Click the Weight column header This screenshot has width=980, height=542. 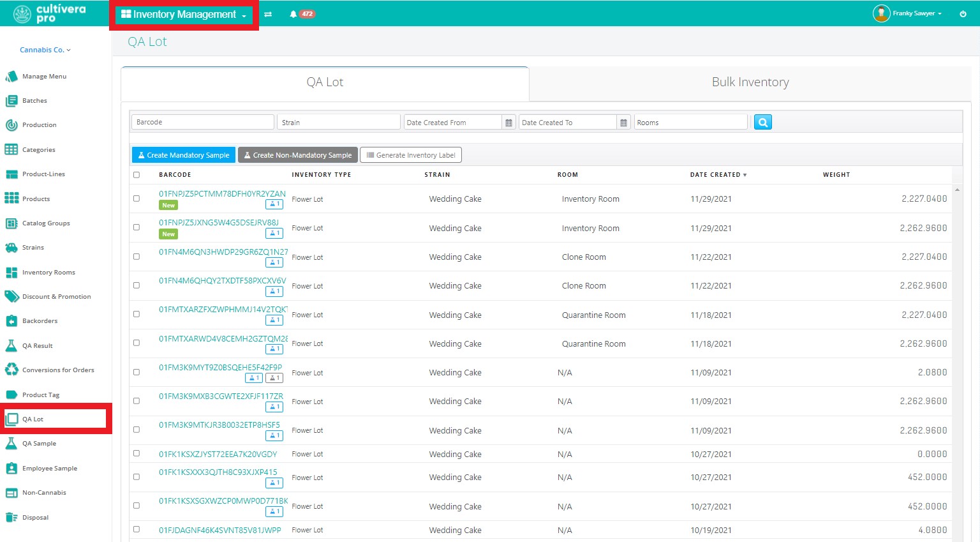pos(836,175)
